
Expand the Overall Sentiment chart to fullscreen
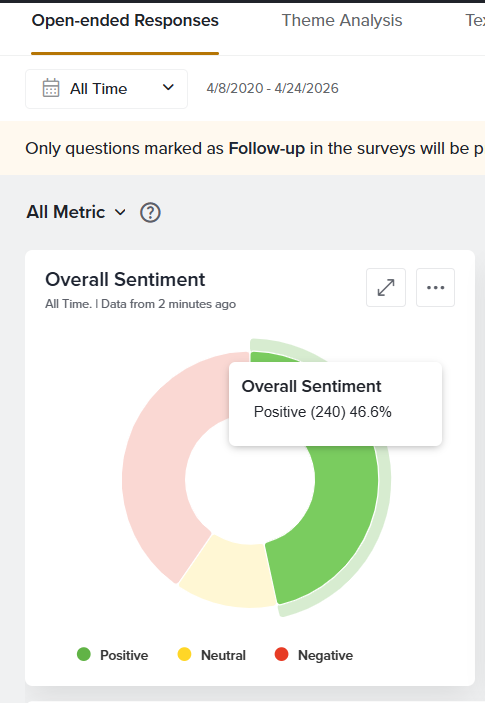pyautogui.click(x=386, y=287)
